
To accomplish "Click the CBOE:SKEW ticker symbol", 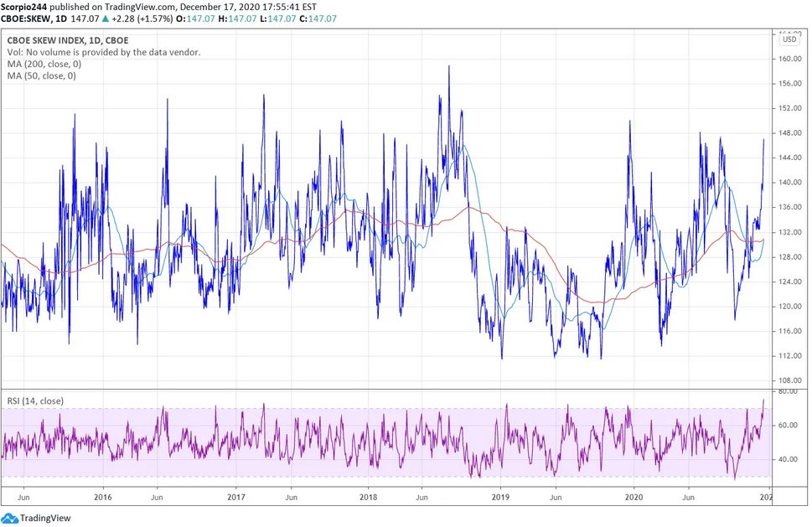I will pyautogui.click(x=26, y=18).
